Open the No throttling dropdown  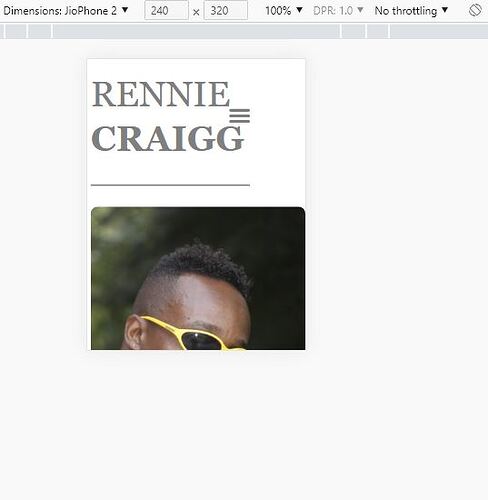(x=411, y=11)
